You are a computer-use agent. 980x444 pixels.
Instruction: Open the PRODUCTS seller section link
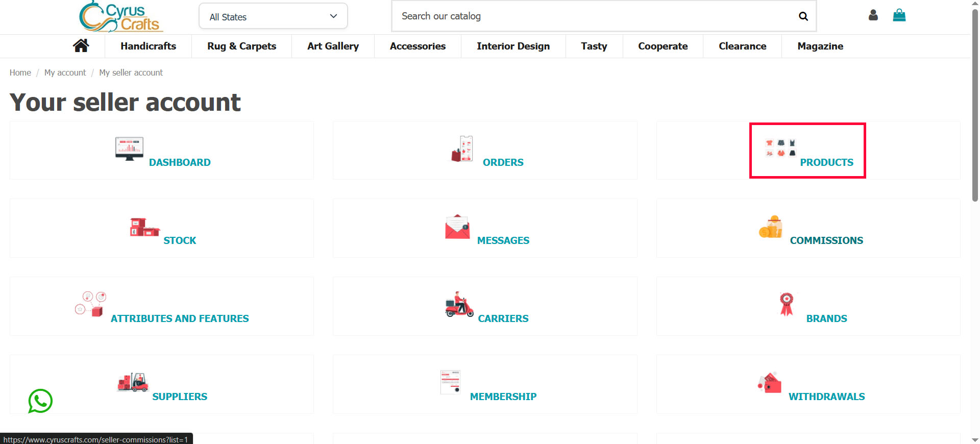[x=826, y=162]
